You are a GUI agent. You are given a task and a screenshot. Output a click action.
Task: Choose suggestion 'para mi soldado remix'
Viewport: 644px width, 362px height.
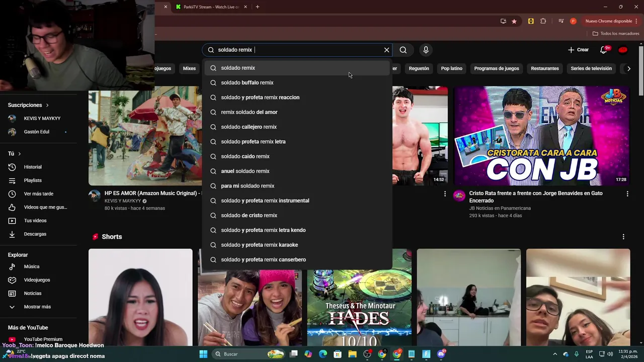coord(297,186)
